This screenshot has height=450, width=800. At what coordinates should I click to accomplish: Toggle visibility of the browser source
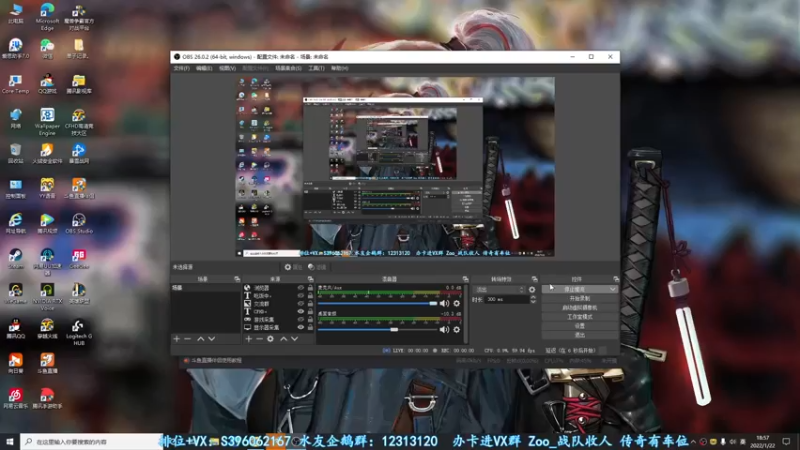(x=301, y=288)
